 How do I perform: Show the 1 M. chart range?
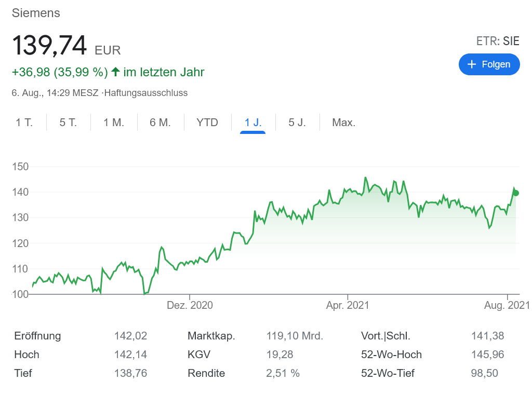pos(114,122)
